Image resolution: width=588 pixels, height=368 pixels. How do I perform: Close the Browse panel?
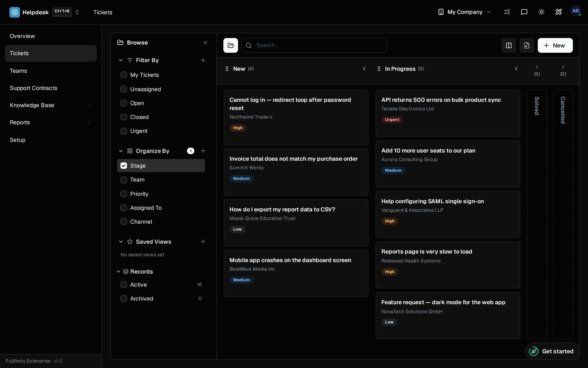[x=205, y=43]
